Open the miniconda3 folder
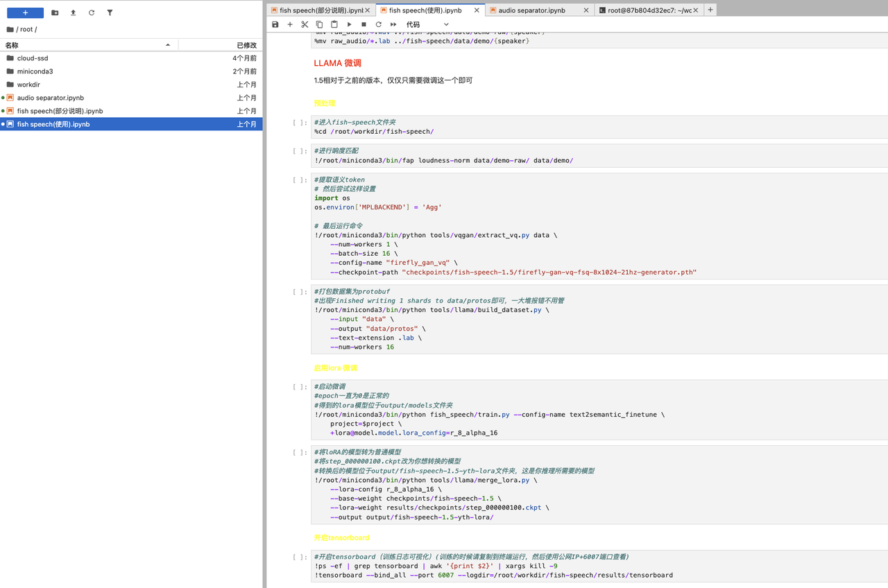This screenshot has height=588, width=888. [x=131, y=71]
